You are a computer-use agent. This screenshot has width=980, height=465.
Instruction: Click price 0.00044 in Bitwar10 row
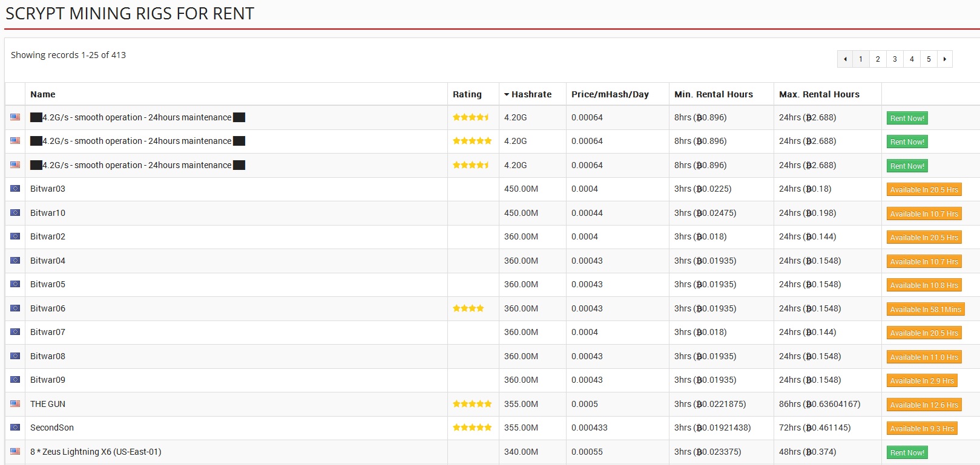(587, 213)
